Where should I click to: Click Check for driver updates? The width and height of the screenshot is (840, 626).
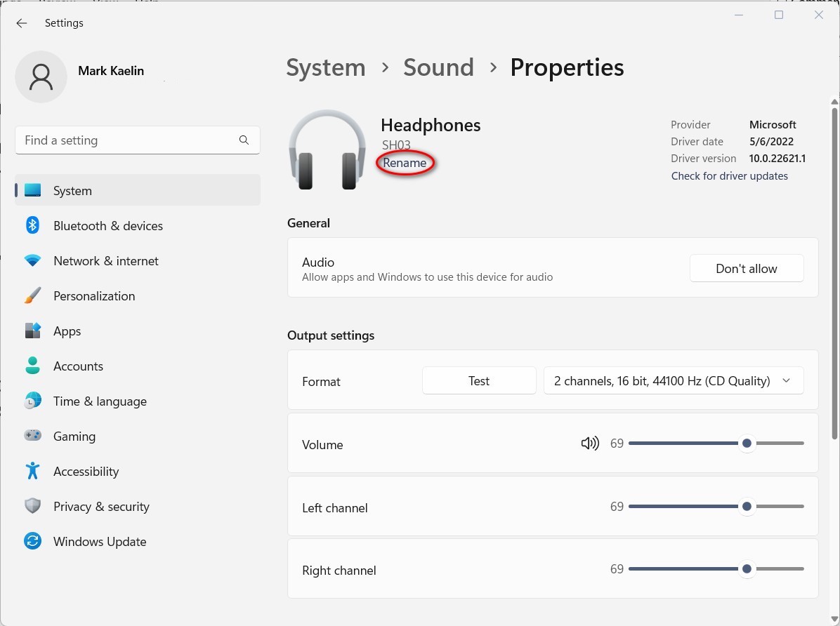(729, 175)
